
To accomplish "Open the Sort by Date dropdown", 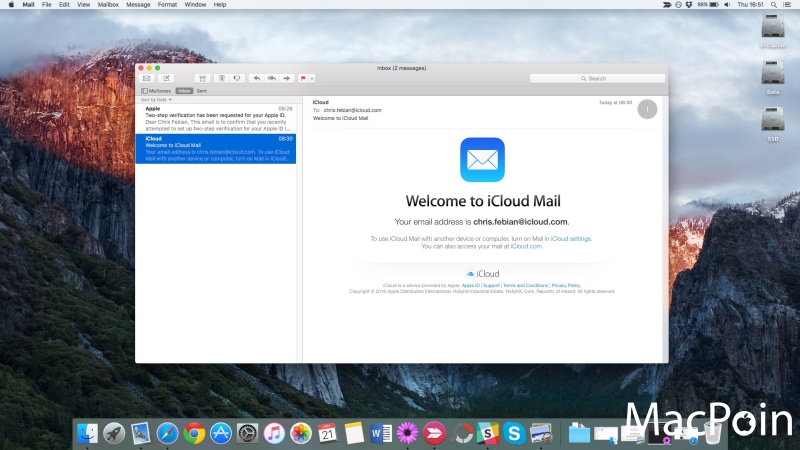I will coord(157,99).
